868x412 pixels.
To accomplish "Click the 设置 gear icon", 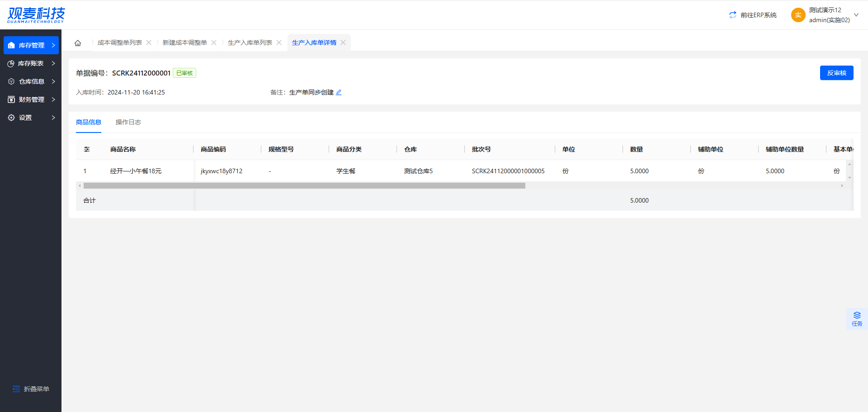I will (x=11, y=118).
